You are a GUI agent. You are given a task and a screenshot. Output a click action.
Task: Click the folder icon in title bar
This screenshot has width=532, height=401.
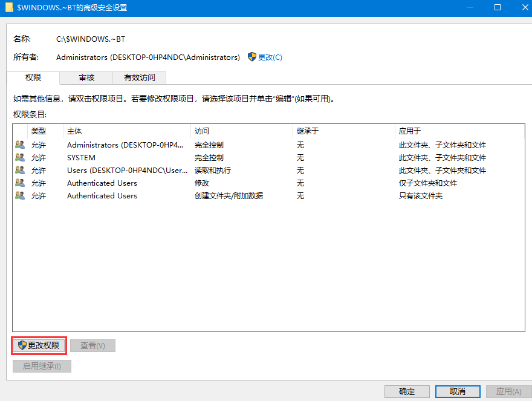coord(9,8)
